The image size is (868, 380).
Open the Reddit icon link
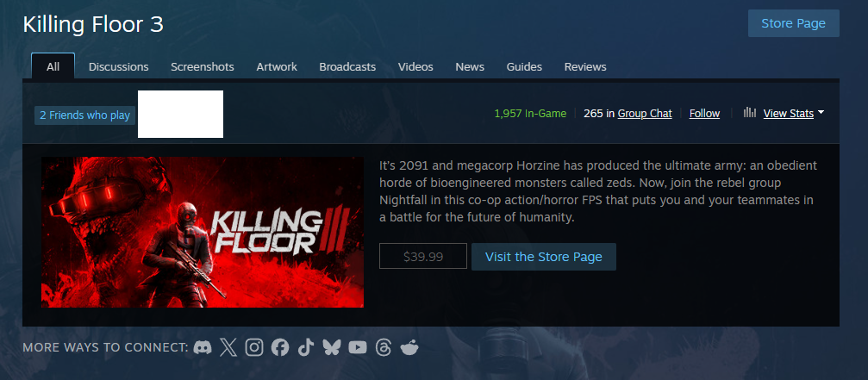pyautogui.click(x=409, y=347)
